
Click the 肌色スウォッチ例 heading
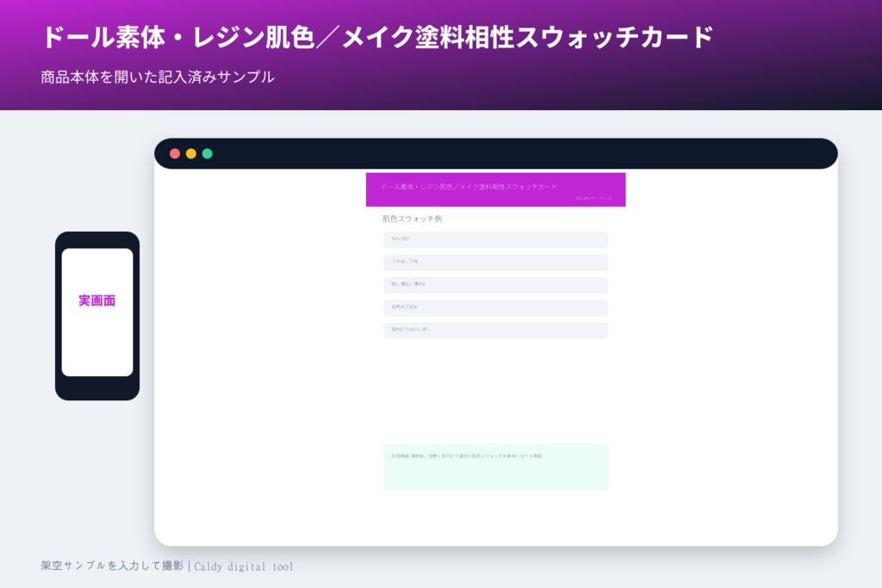(x=413, y=219)
